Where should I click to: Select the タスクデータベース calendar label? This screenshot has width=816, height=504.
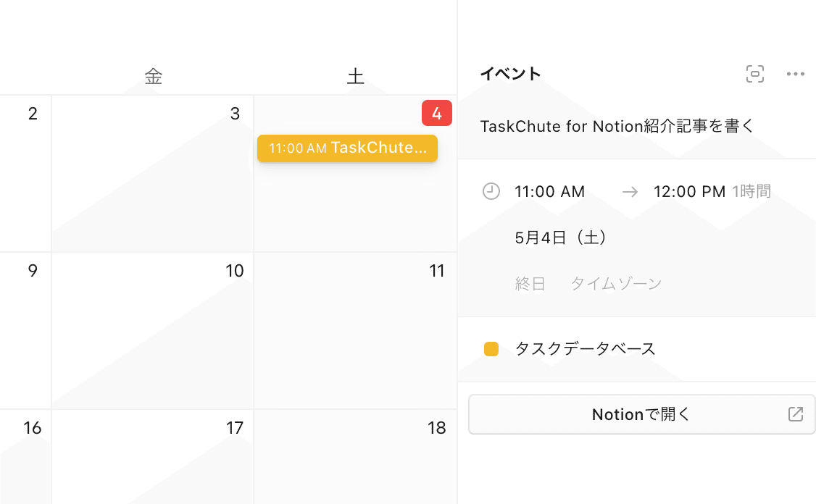(x=585, y=348)
